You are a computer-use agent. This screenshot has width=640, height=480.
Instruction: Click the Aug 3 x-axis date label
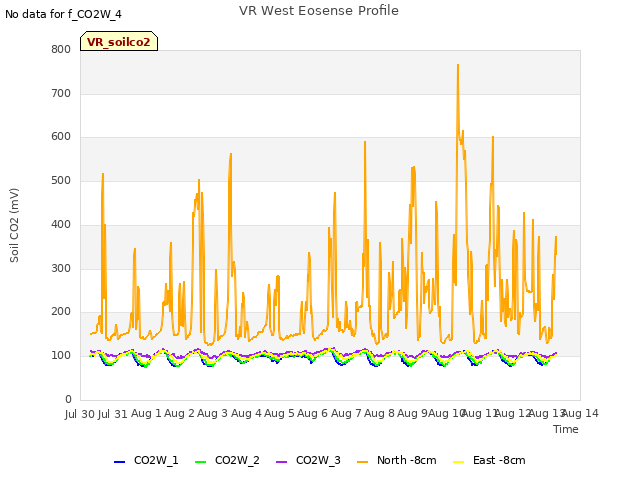pyautogui.click(x=212, y=413)
